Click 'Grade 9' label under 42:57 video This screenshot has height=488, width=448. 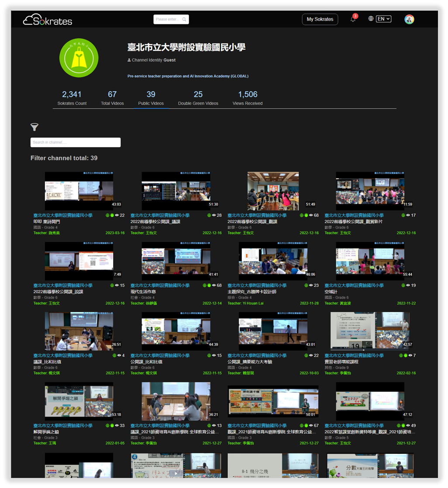click(342, 368)
